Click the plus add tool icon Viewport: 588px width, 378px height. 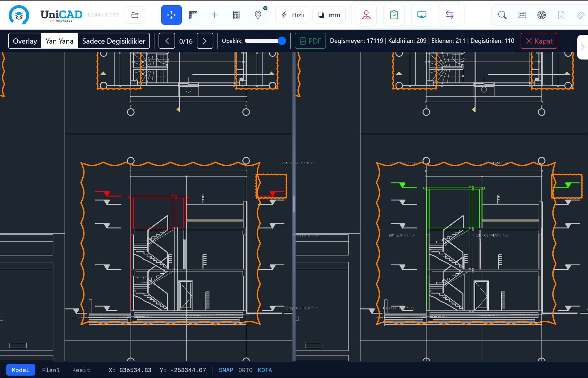point(215,15)
